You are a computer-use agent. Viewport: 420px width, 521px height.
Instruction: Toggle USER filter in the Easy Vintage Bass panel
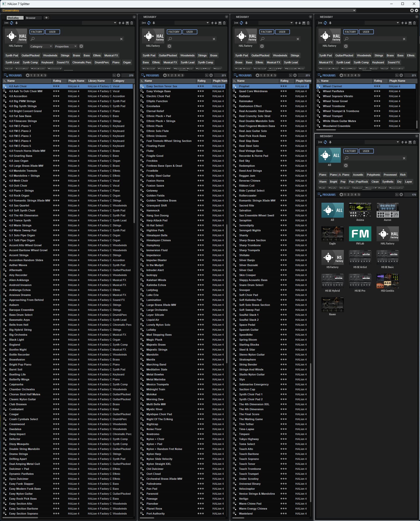pyautogui.click(x=190, y=32)
